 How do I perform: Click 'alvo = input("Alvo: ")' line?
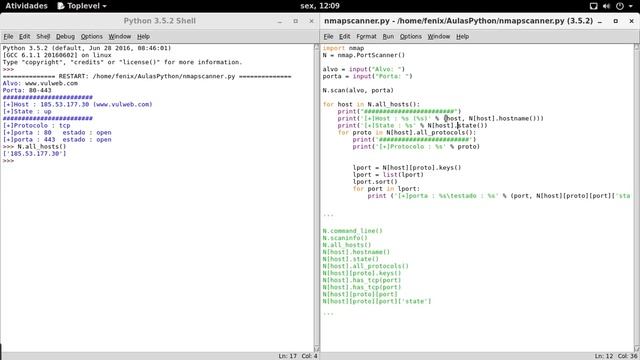(x=364, y=69)
